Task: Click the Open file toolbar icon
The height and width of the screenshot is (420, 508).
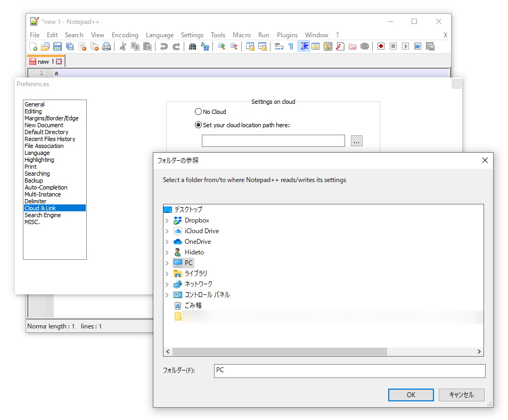Action: [x=45, y=47]
